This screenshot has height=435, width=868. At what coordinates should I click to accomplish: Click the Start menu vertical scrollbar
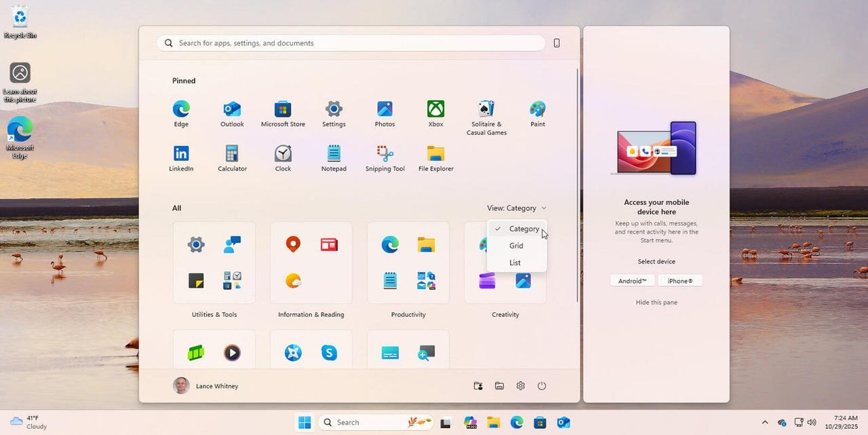[577, 183]
